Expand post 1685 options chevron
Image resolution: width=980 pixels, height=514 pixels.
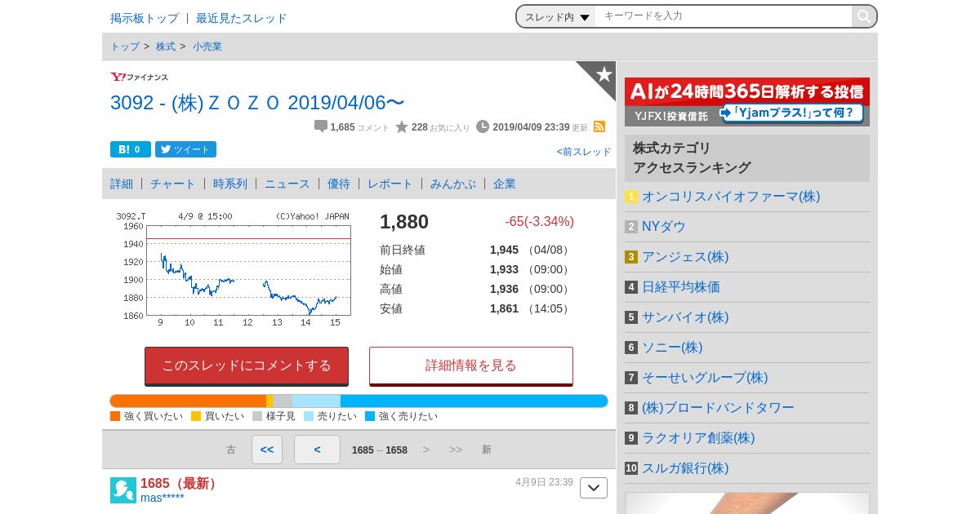(x=594, y=488)
